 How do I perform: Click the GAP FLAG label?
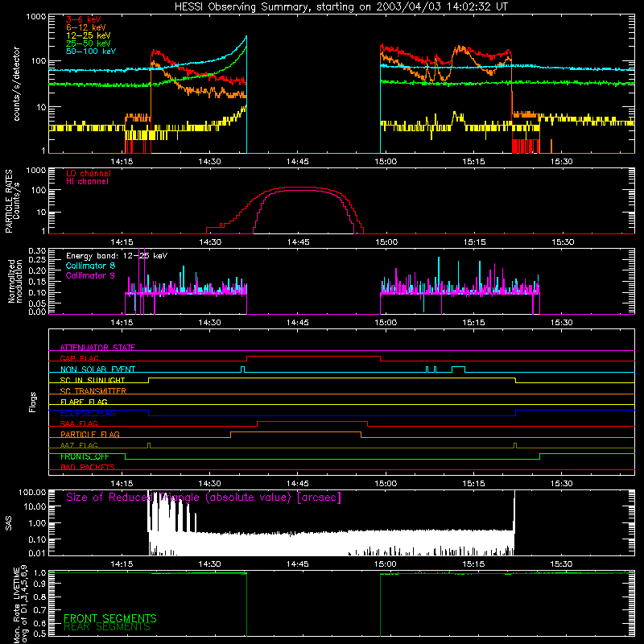coord(79,358)
